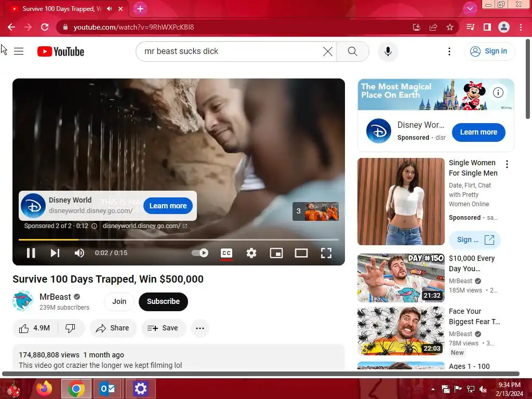Subscribe to the MrBeast channel
The height and width of the screenshot is (399, 532).
163,302
